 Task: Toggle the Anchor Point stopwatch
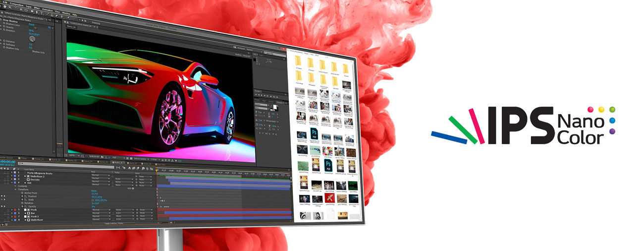coord(22,193)
